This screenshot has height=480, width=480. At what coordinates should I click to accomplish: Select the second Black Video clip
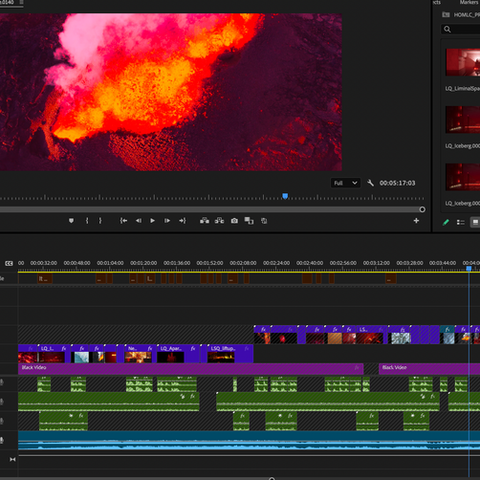tap(429, 369)
